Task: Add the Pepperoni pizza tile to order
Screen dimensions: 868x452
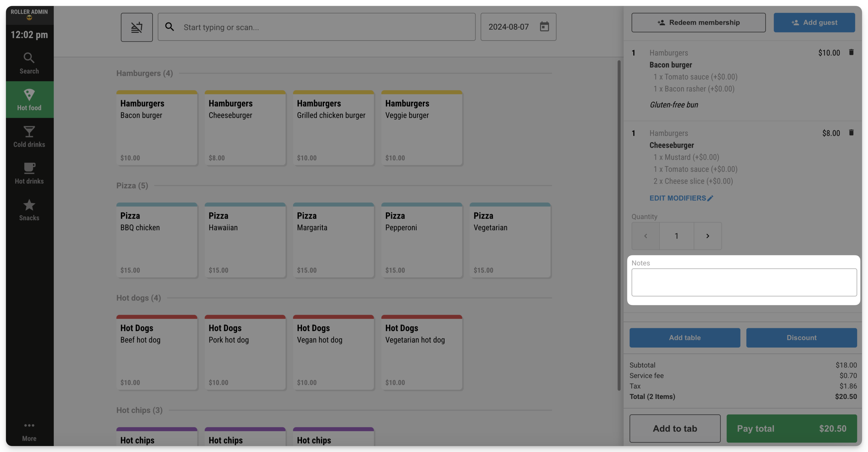Action: click(x=422, y=240)
